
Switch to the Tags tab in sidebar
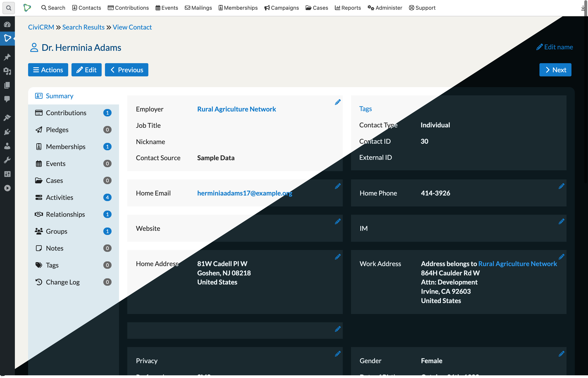(x=73, y=265)
